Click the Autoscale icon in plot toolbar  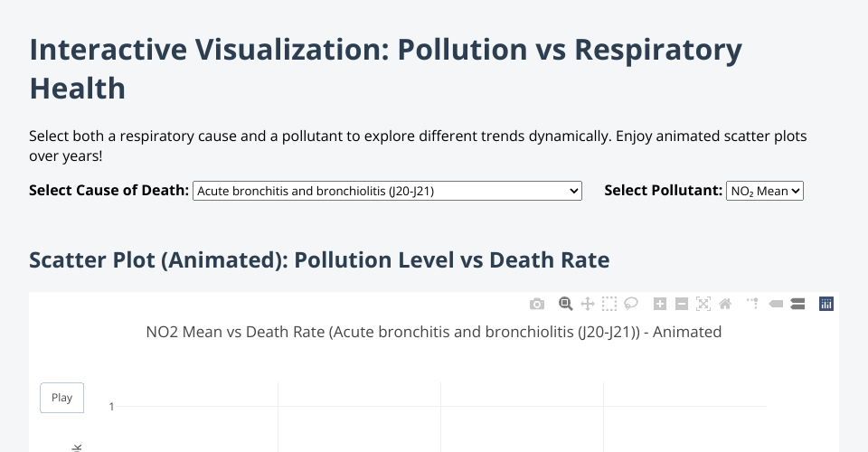click(x=703, y=305)
